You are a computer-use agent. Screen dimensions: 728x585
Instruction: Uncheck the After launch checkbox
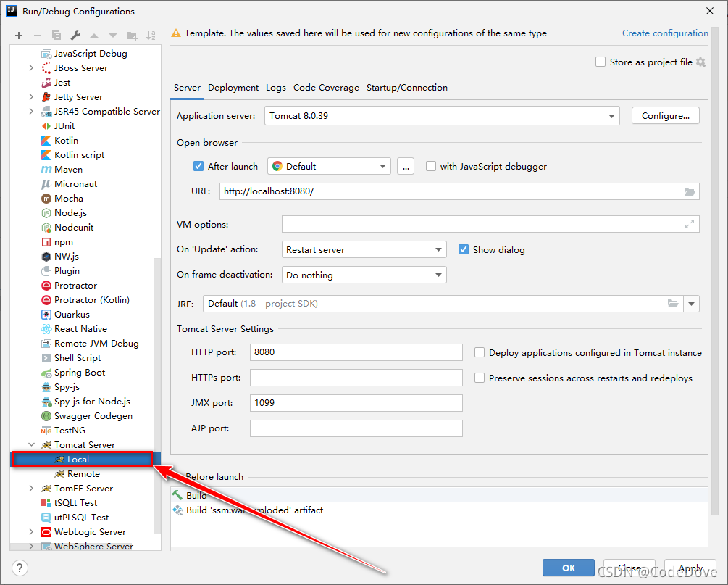coord(198,166)
